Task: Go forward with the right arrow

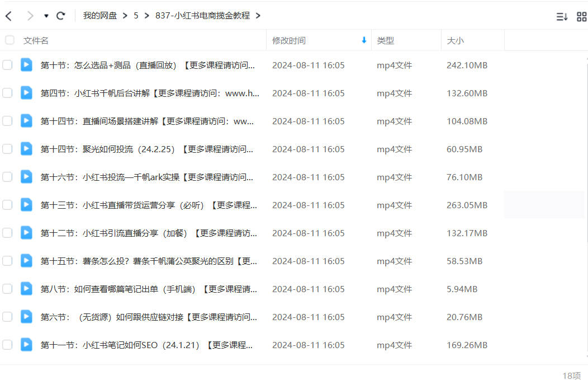Action: click(x=30, y=16)
